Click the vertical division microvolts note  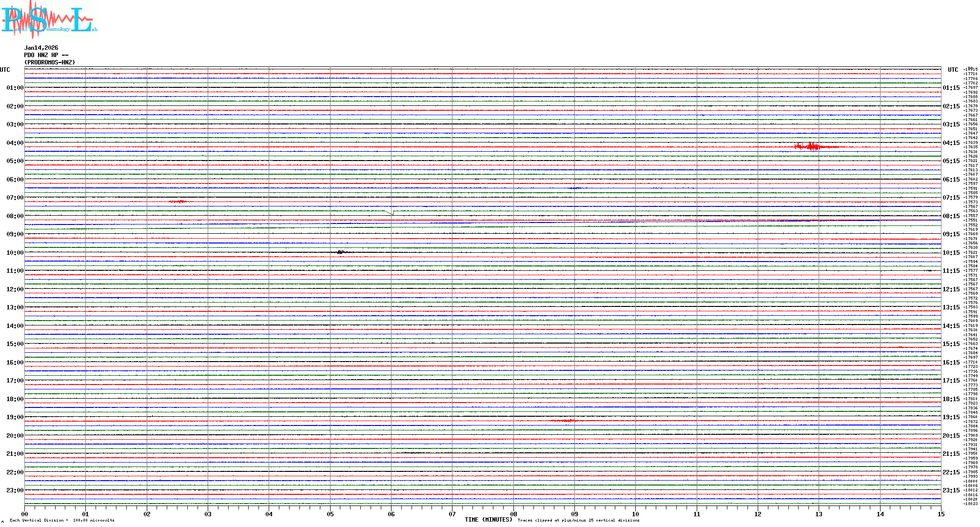tap(62, 520)
